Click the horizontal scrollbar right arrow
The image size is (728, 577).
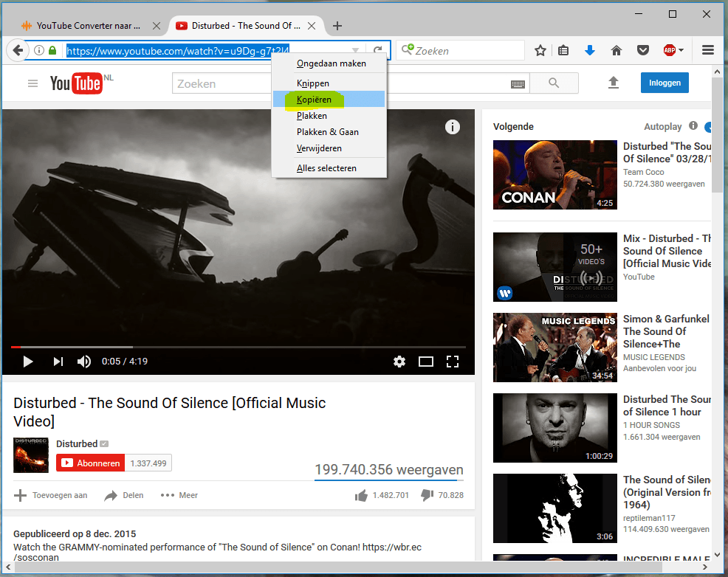[x=705, y=567]
